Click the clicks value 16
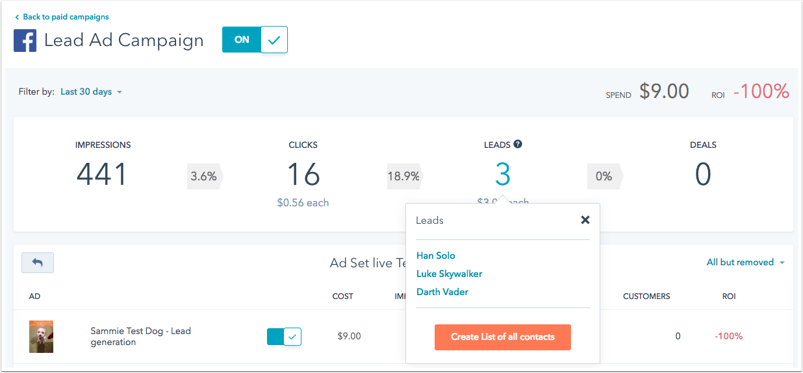803x373 pixels. [303, 175]
